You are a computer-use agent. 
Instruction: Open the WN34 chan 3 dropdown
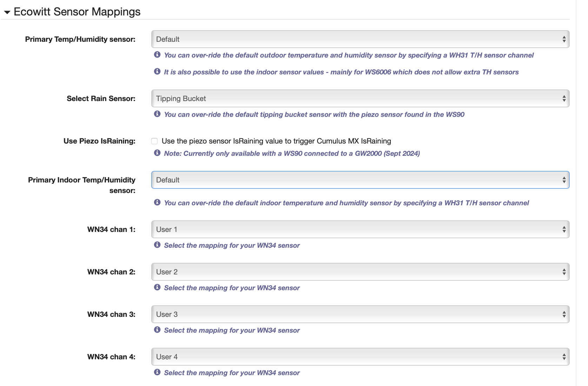click(x=360, y=314)
